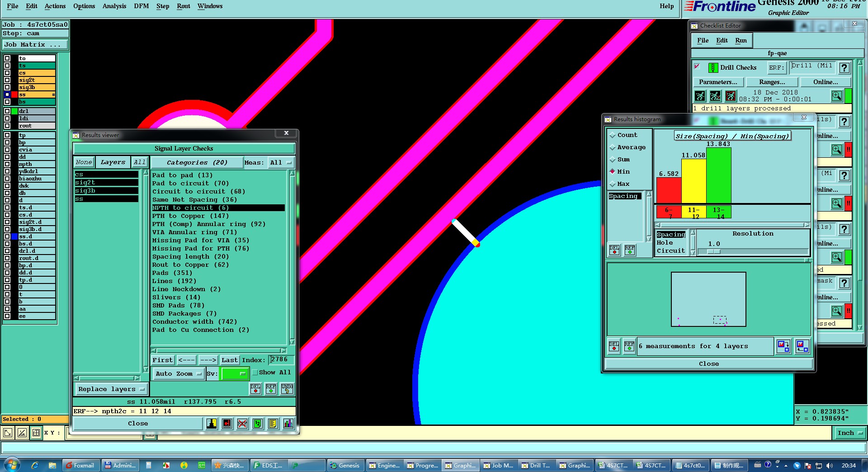
Task: Open File menu in main menu bar
Action: point(13,6)
